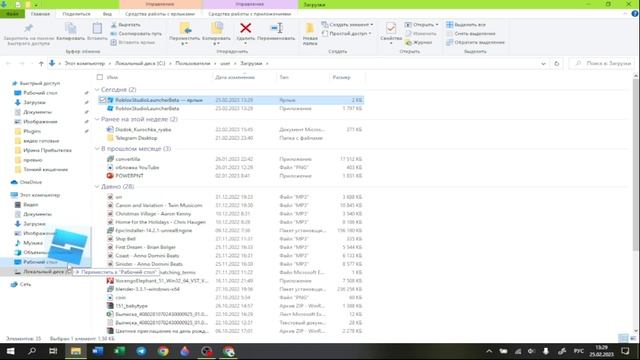Switch to the Поделиться ribbon tab

[x=76, y=13]
